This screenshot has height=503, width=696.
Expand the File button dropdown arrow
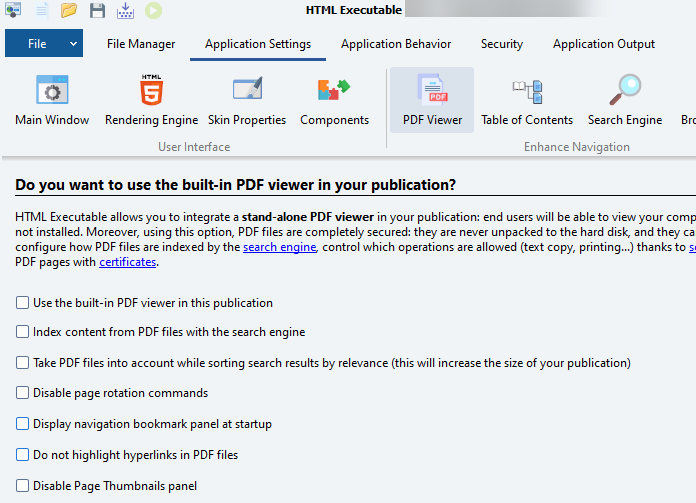tap(74, 44)
